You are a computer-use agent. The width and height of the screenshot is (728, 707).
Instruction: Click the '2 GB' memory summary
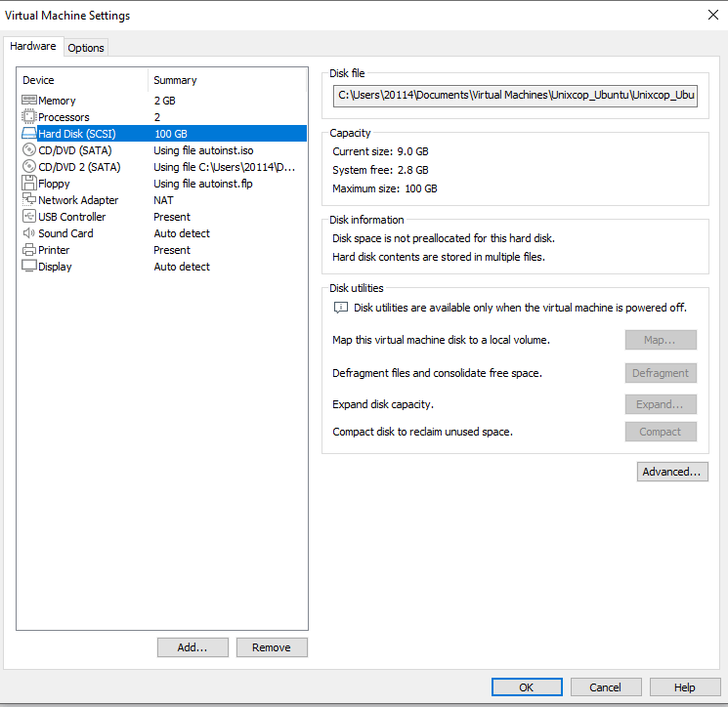(165, 101)
